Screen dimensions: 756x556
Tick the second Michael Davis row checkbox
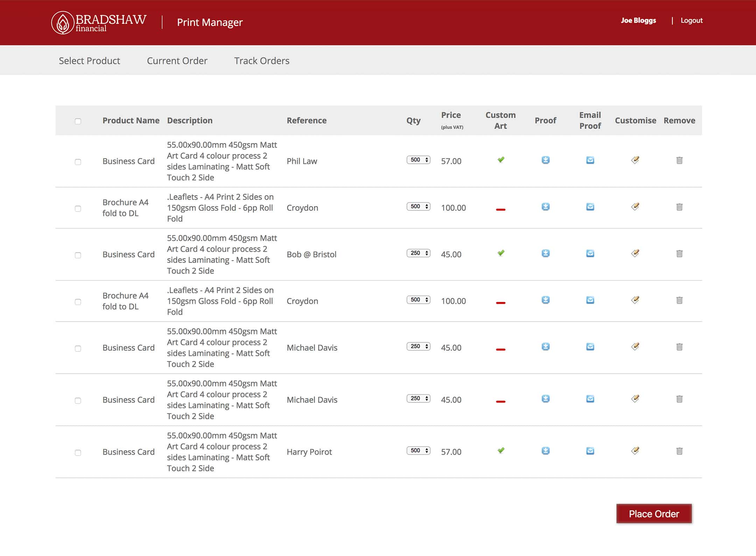point(78,401)
